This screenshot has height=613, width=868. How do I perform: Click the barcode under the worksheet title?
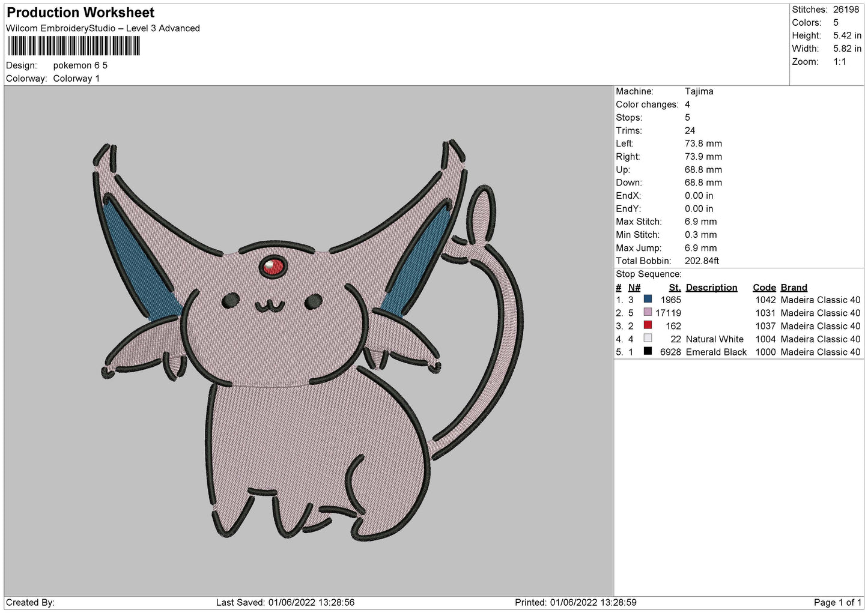[73, 46]
